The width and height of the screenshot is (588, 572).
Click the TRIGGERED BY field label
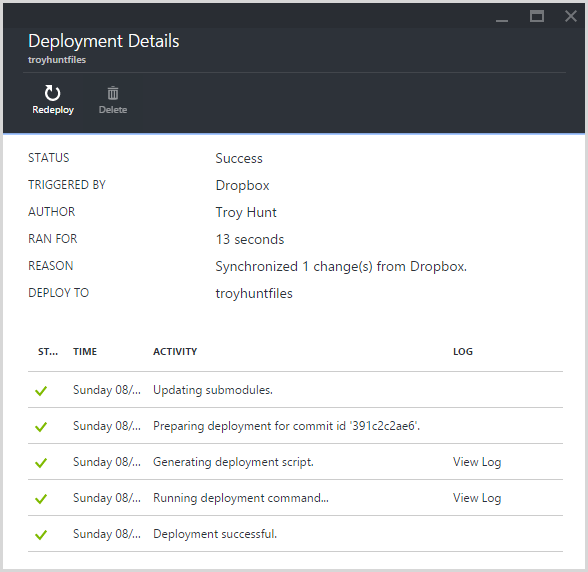(67, 185)
